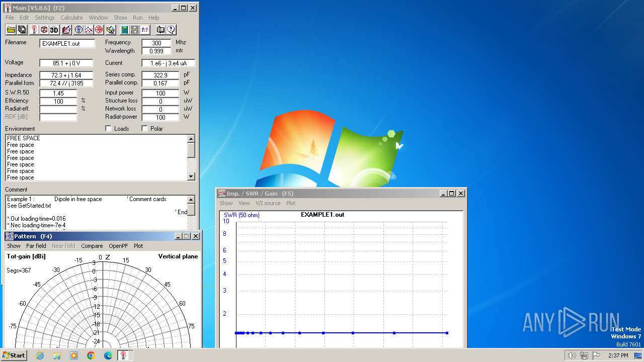Click the blue circular pattern icon

(x=78, y=30)
